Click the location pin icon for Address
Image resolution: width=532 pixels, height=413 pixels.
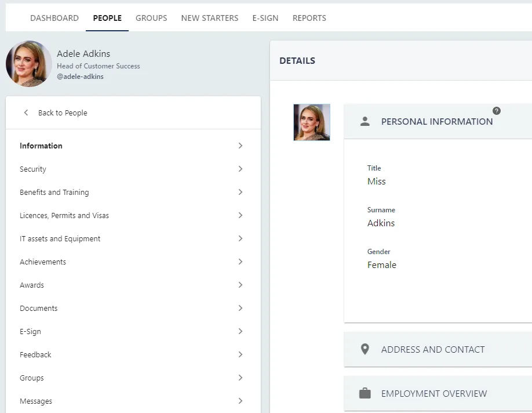[x=365, y=349]
